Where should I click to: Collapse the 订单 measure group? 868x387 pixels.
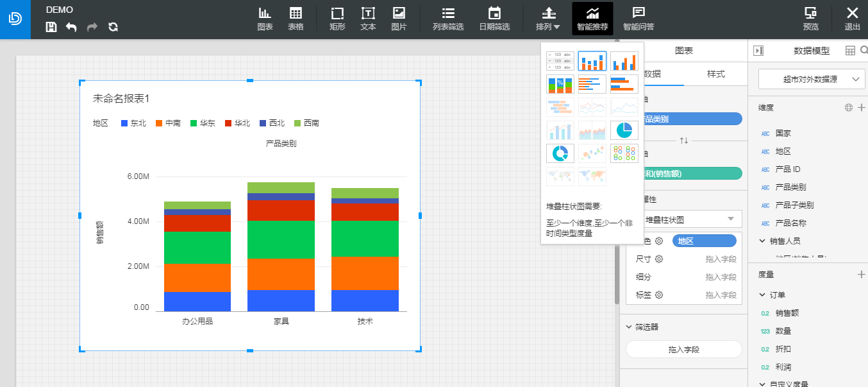[762, 295]
